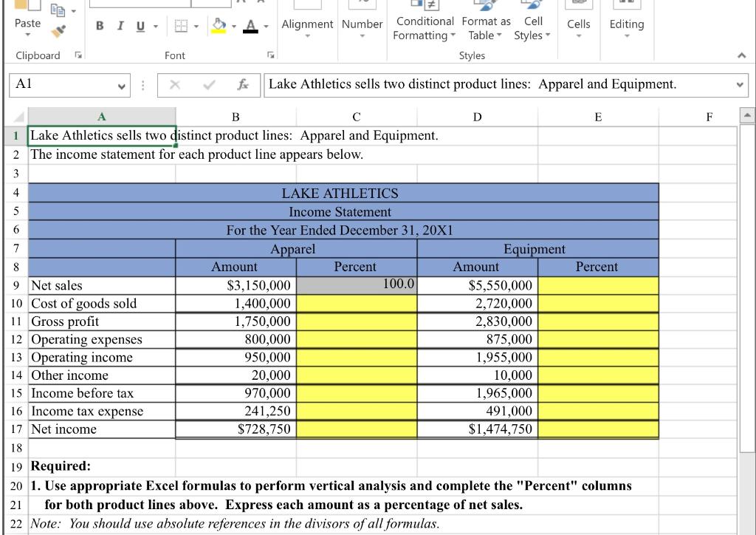Viewport: 756px width, 535px height.
Task: Toggle Bold formatting
Action: click(x=100, y=26)
